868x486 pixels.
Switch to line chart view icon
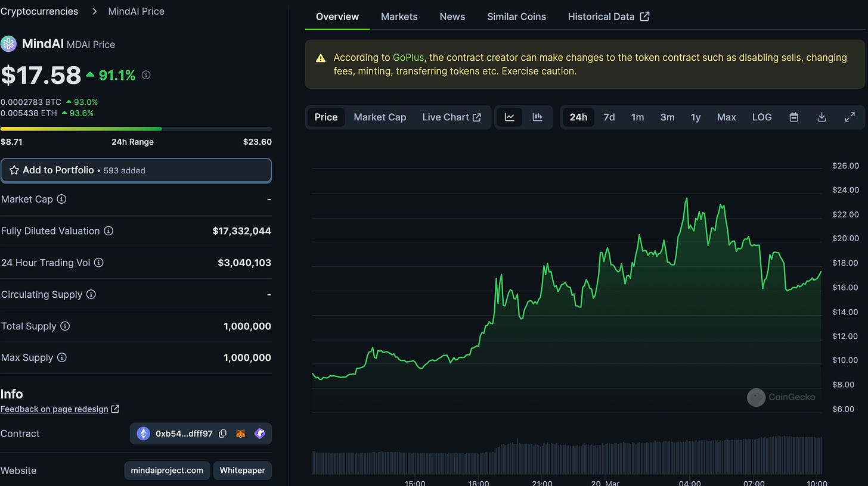coord(509,117)
